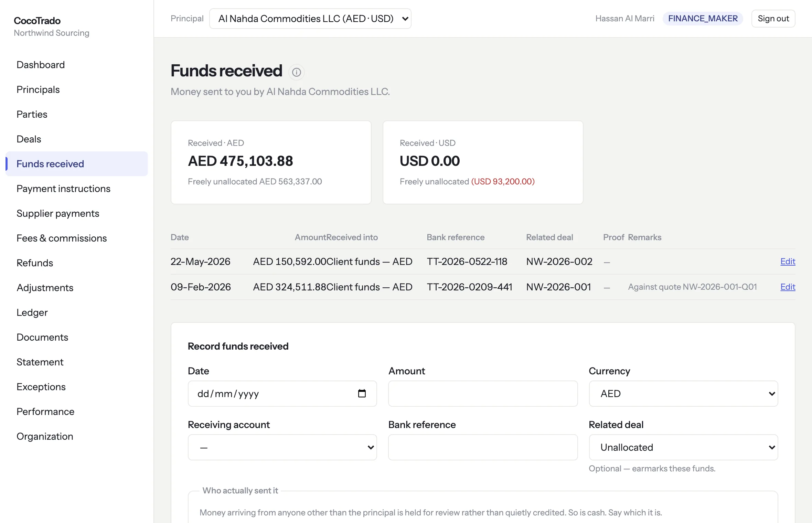Viewport: 812px width, 523px height.
Task: Click the Received USD total USD 0.00
Action: pos(430,161)
